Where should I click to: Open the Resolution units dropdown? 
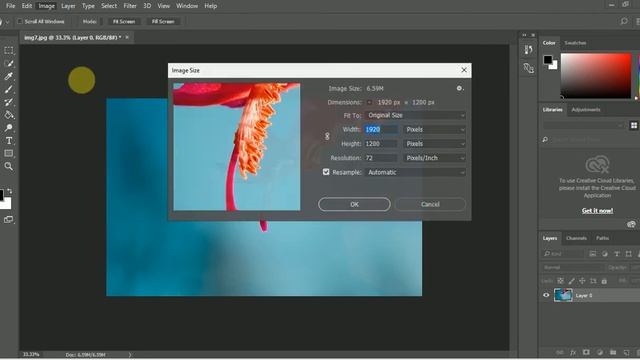(434, 158)
